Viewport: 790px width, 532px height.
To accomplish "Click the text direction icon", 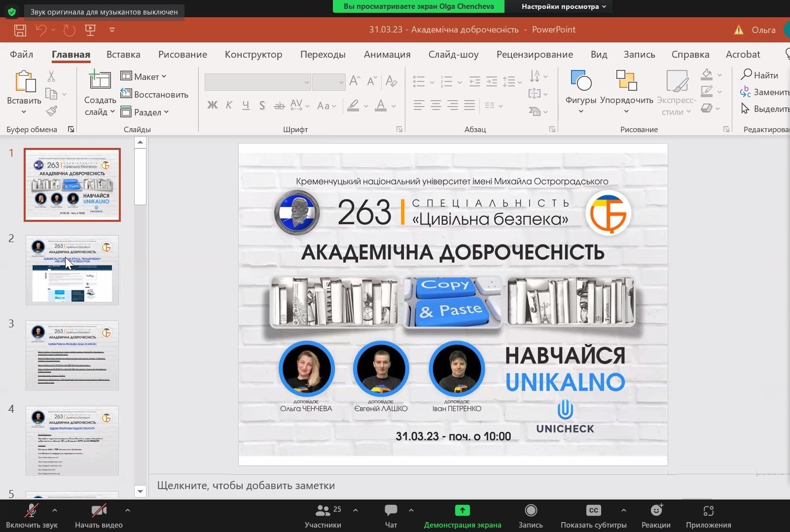I will 535,76.
